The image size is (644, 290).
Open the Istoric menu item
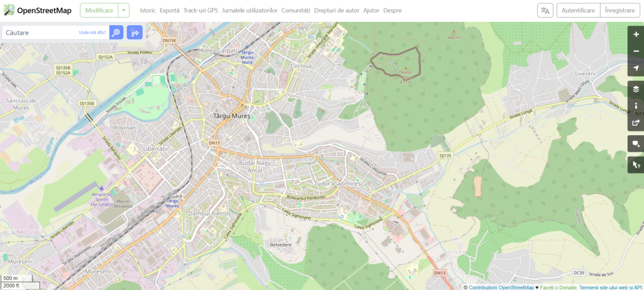click(x=148, y=11)
